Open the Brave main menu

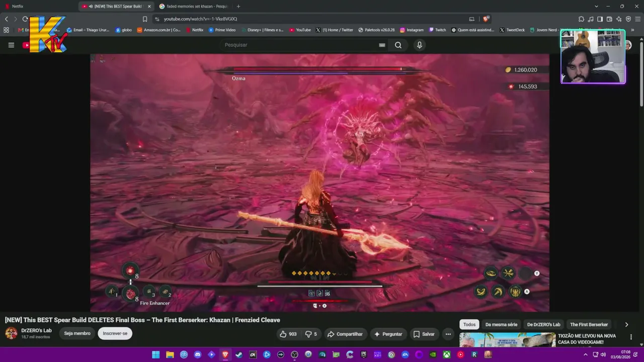tap(637, 19)
